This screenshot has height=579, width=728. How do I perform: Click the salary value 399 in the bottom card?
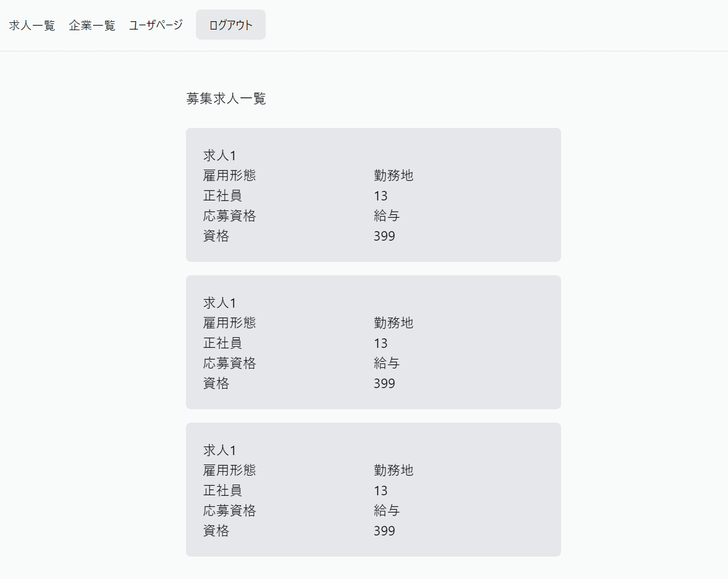(384, 530)
